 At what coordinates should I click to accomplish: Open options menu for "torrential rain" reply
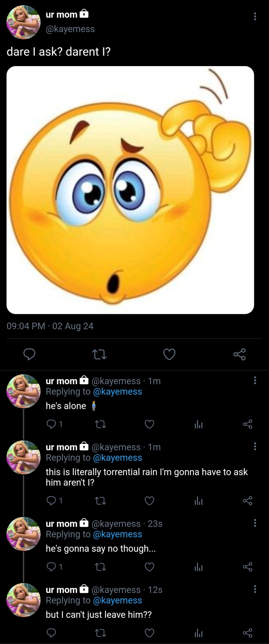[x=255, y=446]
